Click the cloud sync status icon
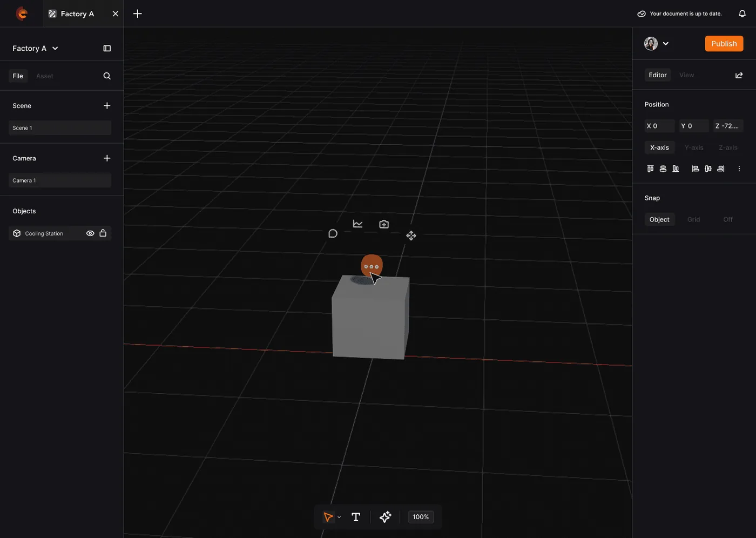 coord(642,14)
